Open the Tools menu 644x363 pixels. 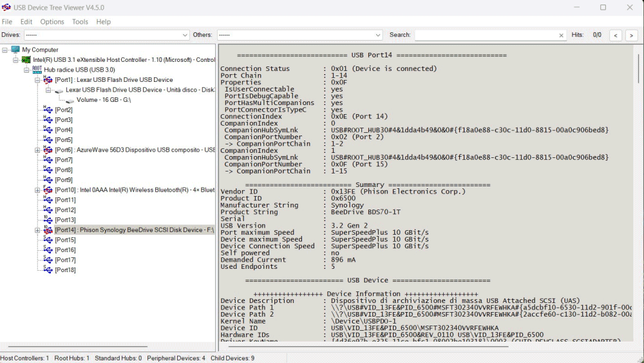coord(80,22)
